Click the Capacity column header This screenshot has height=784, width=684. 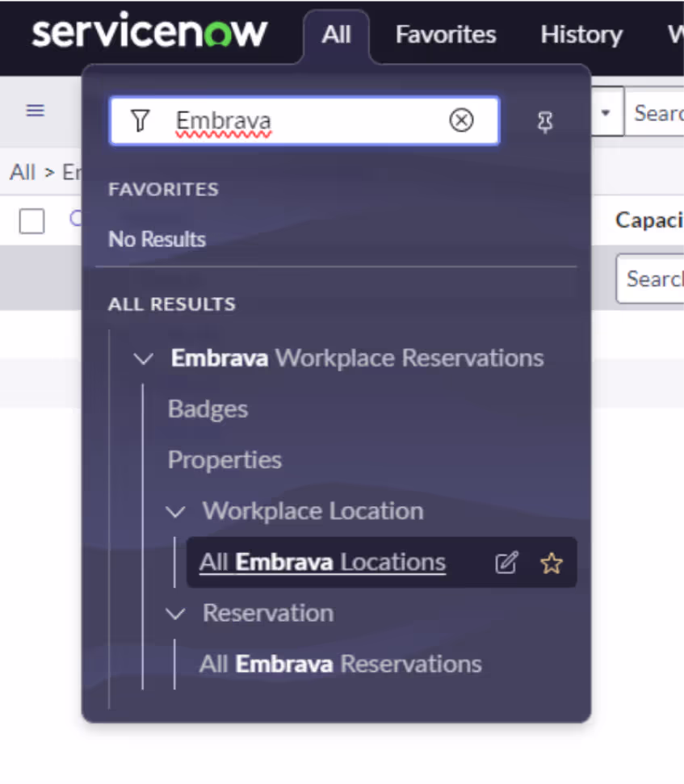coord(649,220)
